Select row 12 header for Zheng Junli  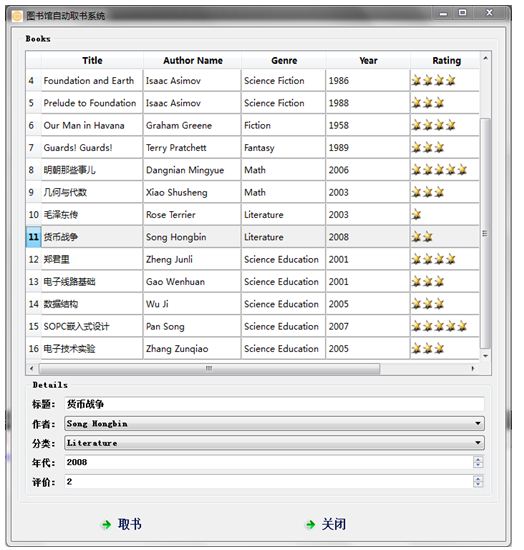coord(33,260)
